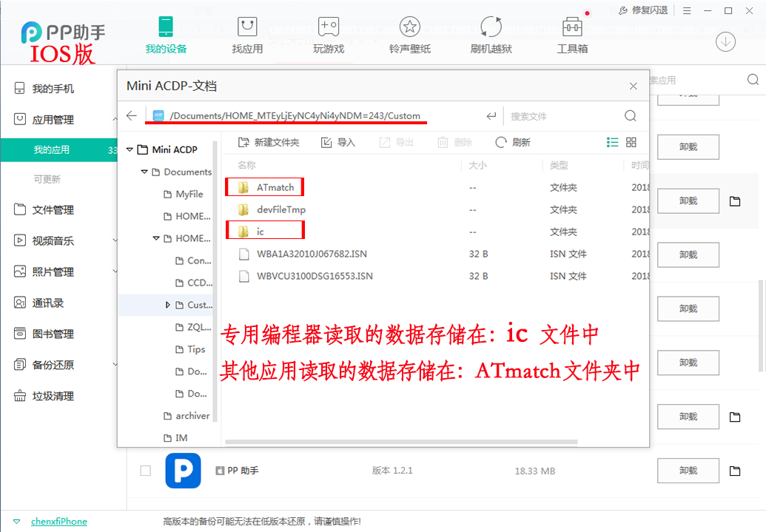Select 可更新 sidebar item

[x=47, y=179]
